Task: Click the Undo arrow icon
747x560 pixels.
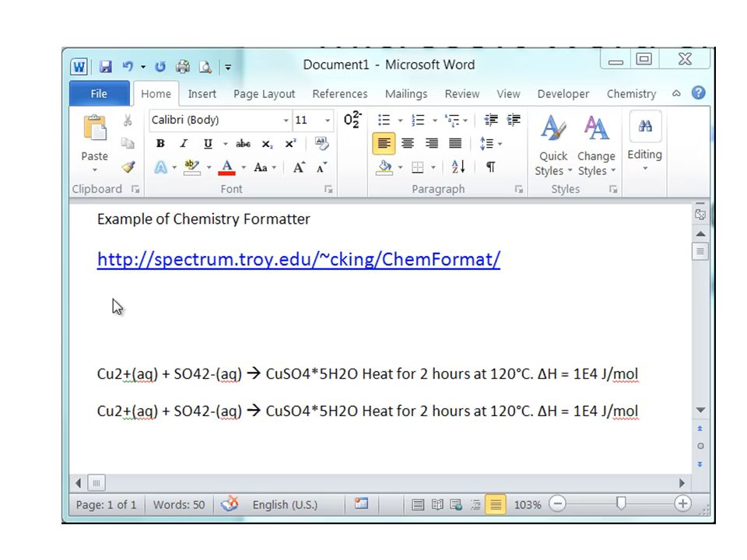Action: pyautogui.click(x=128, y=67)
